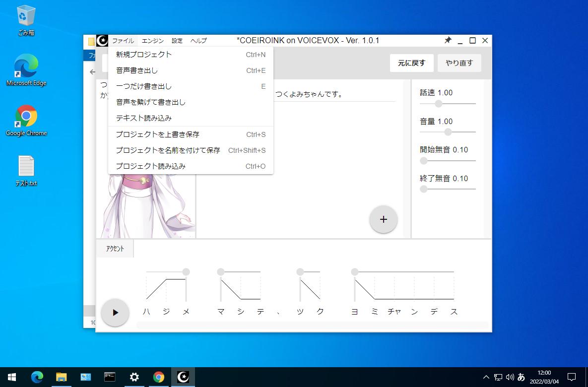Image resolution: width=588 pixels, height=387 pixels.
Task: Adjust the 音量 volume slider
Action: pyautogui.click(x=448, y=132)
